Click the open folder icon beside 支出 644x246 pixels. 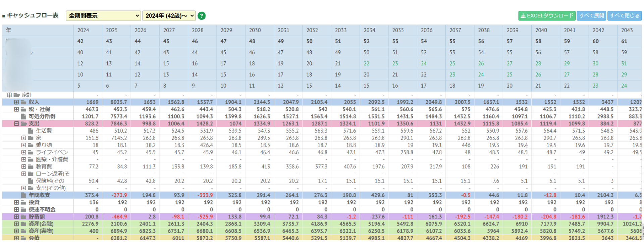23,124
